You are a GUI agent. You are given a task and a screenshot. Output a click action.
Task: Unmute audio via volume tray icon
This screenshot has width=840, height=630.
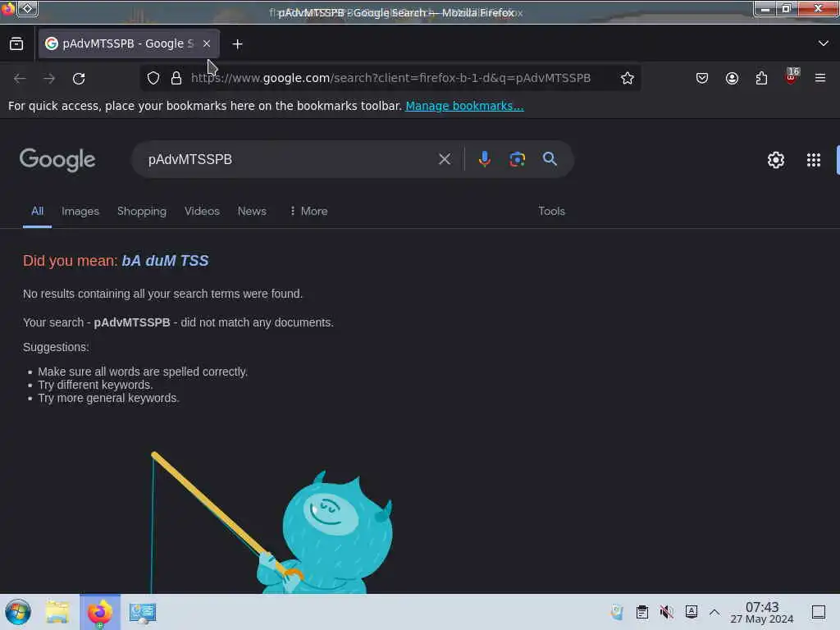[666, 612]
